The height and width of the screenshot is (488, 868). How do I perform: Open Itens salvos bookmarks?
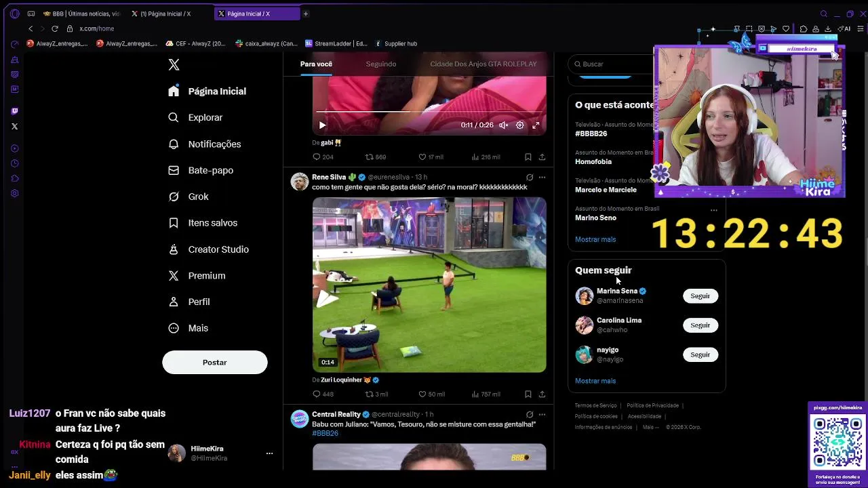[203, 223]
